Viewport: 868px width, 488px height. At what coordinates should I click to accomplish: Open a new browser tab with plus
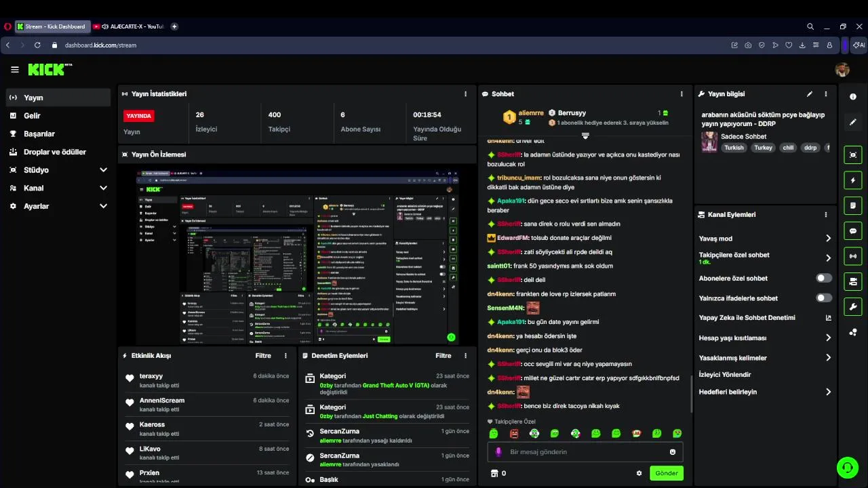[x=174, y=26]
